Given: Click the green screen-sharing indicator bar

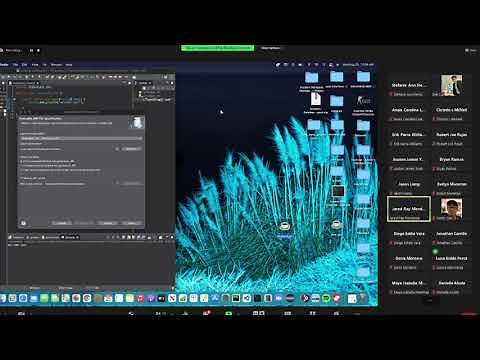Looking at the screenshot, I should [217, 48].
